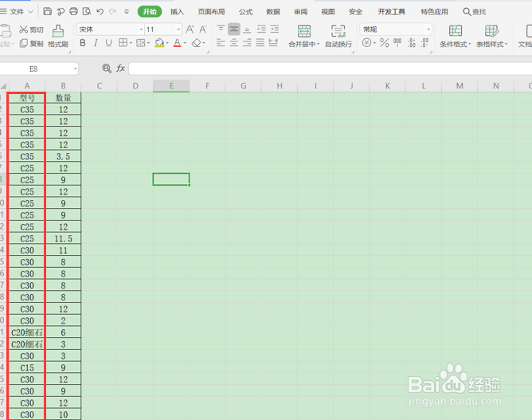Image resolution: width=532 pixels, height=420 pixels.
Task: Apply percent style format
Action: tap(385, 43)
